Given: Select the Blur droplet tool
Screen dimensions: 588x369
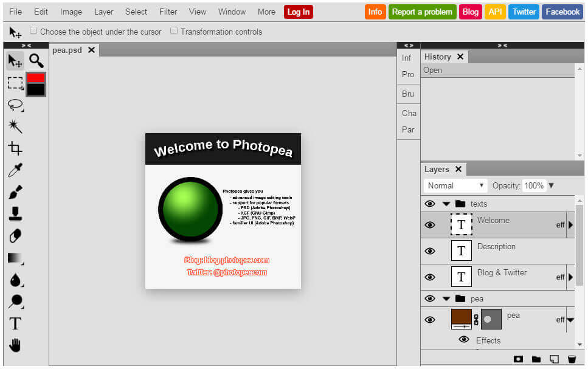Looking at the screenshot, I should pyautogui.click(x=15, y=280).
